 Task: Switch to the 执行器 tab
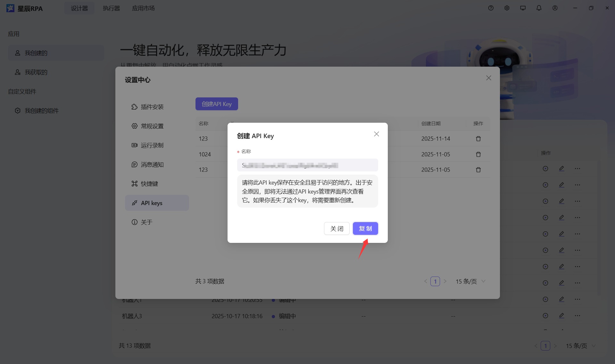pos(111,8)
